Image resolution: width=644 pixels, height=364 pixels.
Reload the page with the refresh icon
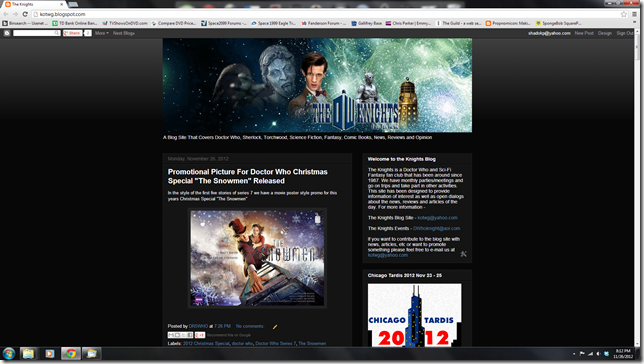25,14
